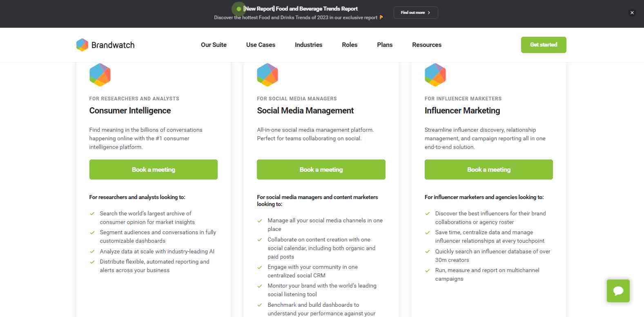The width and height of the screenshot is (644, 317).
Task: Click 'Search the world's largest archive' bullet
Action: pyautogui.click(x=147, y=218)
